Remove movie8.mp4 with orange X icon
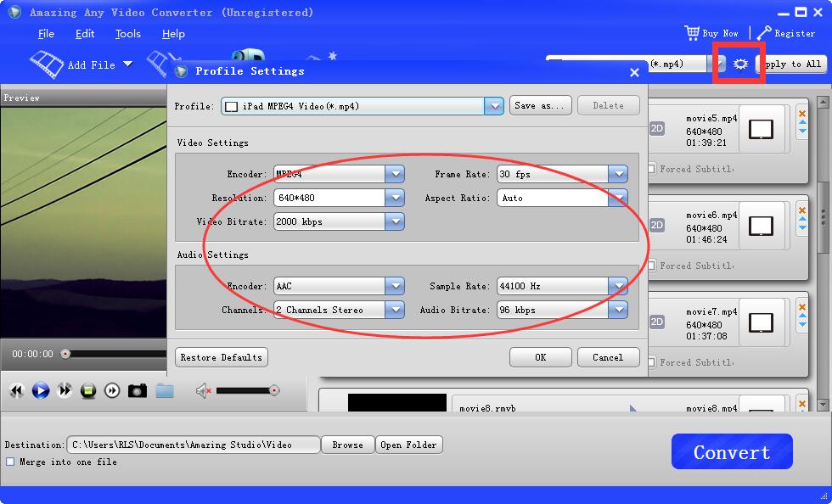The height and width of the screenshot is (504, 832). (x=802, y=404)
